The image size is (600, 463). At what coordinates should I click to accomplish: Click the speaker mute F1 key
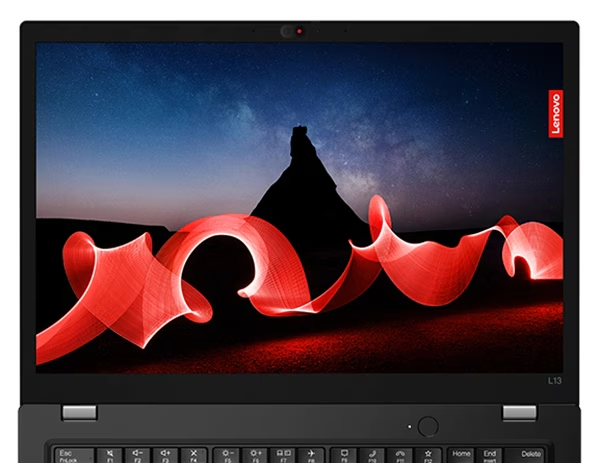click(x=108, y=455)
